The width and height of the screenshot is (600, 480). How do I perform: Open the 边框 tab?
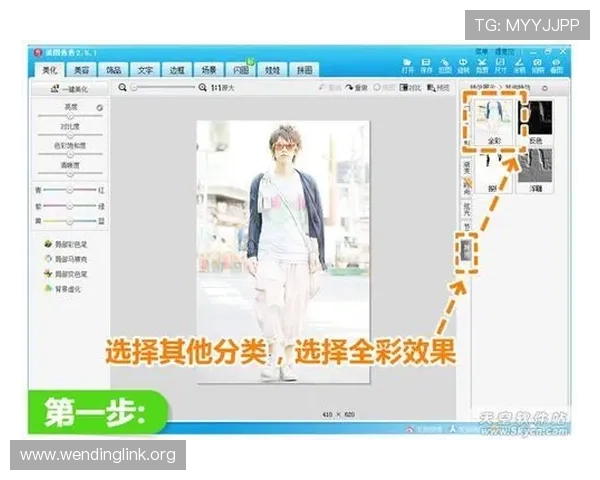177,70
